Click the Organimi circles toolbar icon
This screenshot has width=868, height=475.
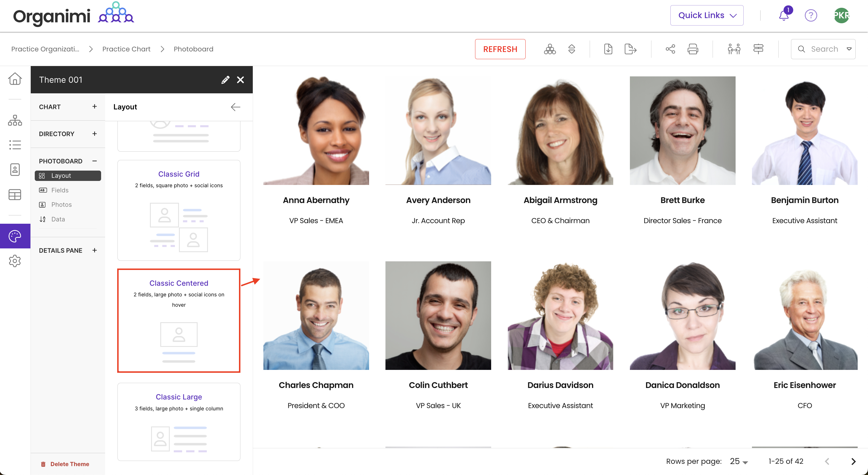tap(549, 49)
